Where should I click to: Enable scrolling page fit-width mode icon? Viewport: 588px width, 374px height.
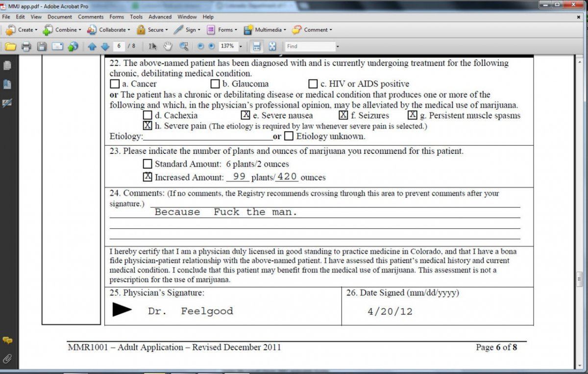tap(257, 47)
